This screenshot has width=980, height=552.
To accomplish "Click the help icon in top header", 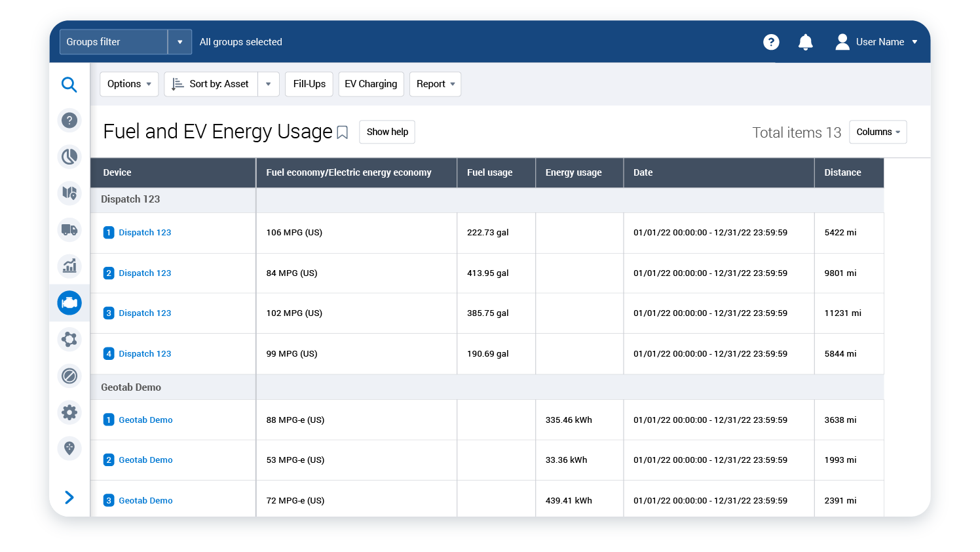I will pyautogui.click(x=771, y=42).
